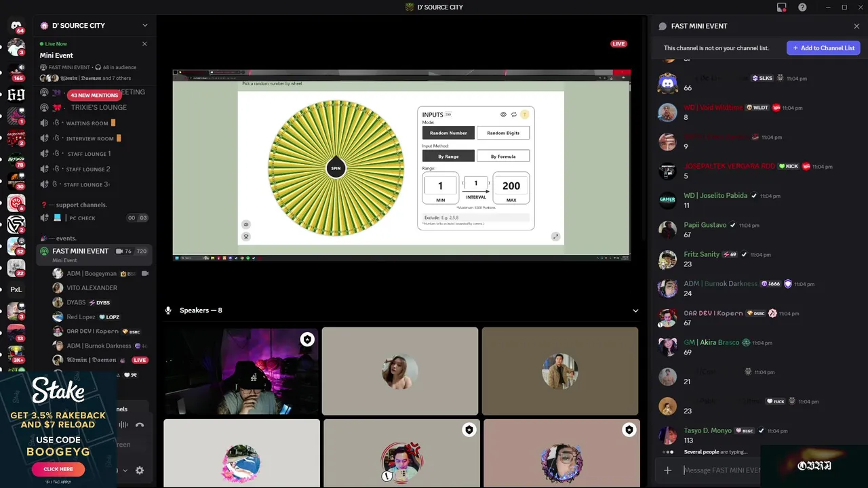Viewport: 868px width, 488px height.
Task: Click SPIN on the number wheel
Action: point(336,168)
